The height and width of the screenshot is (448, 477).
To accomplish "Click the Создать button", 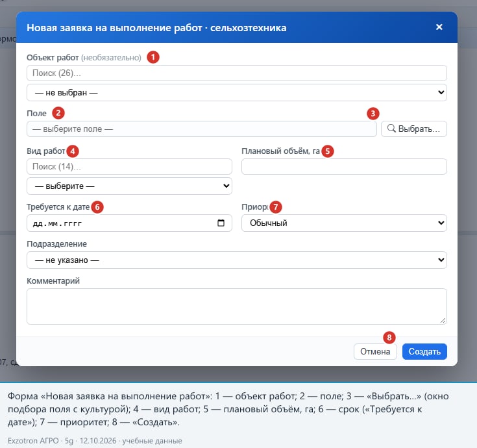I will point(424,351).
